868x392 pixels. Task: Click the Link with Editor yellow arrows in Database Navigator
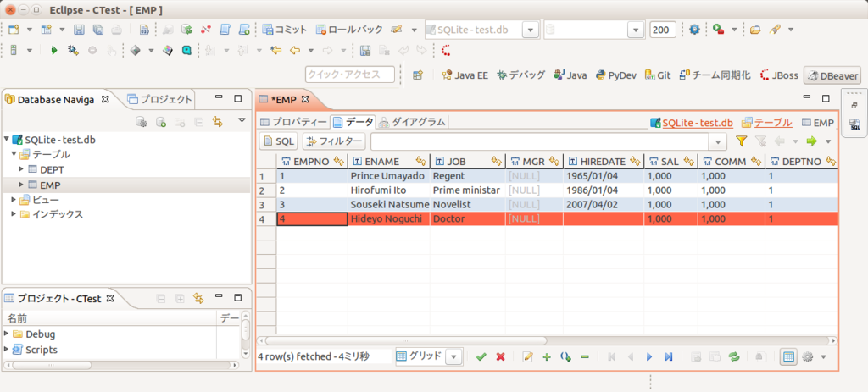pos(218,121)
